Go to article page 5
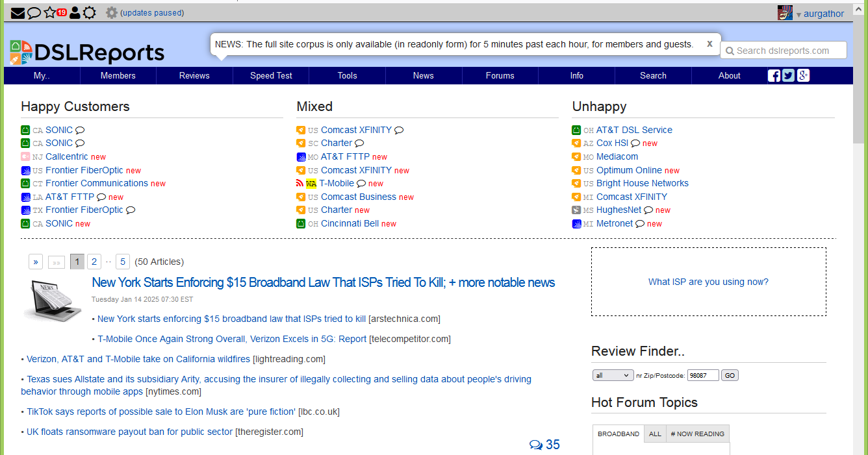Screen dimensions: 868x455 123,262
